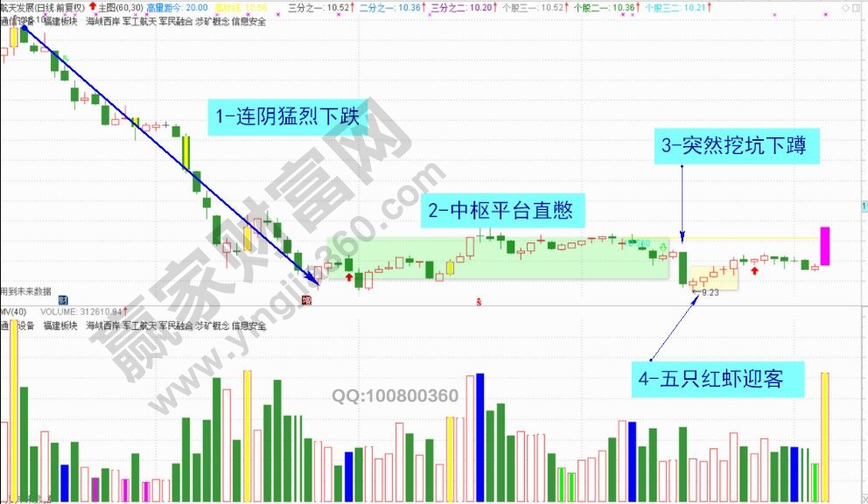
Task: Open 海峡西岸 sector link in volume panel
Action: click(102, 325)
